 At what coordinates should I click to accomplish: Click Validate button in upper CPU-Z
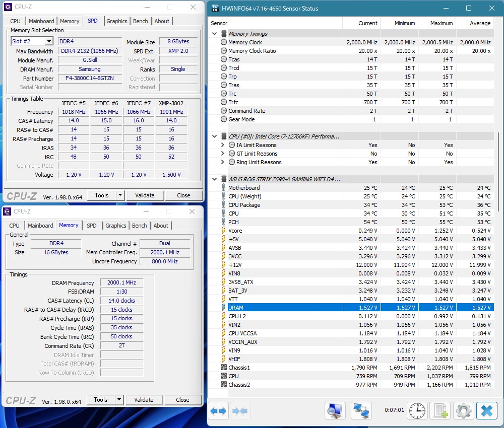145,195
